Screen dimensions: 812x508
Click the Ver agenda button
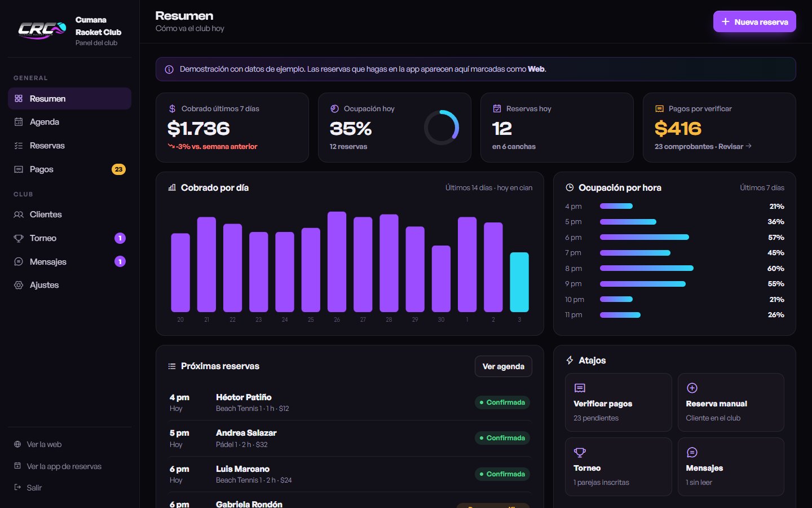pyautogui.click(x=504, y=366)
